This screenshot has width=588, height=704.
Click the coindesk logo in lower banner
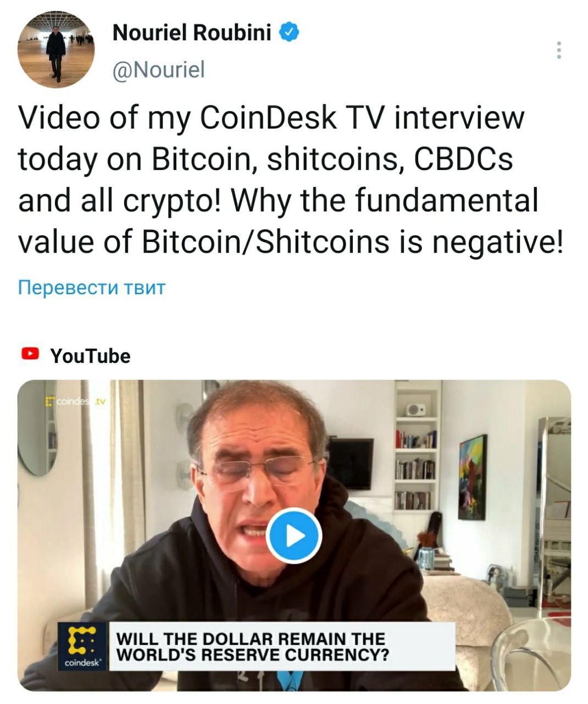[x=84, y=646]
